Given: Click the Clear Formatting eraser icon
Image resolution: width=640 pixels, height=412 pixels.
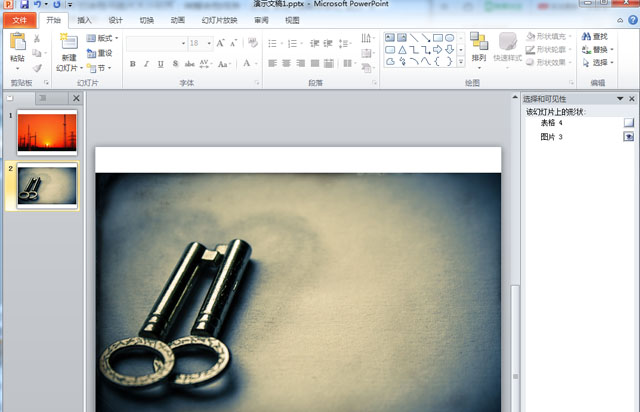Looking at the screenshot, I should click(x=253, y=42).
